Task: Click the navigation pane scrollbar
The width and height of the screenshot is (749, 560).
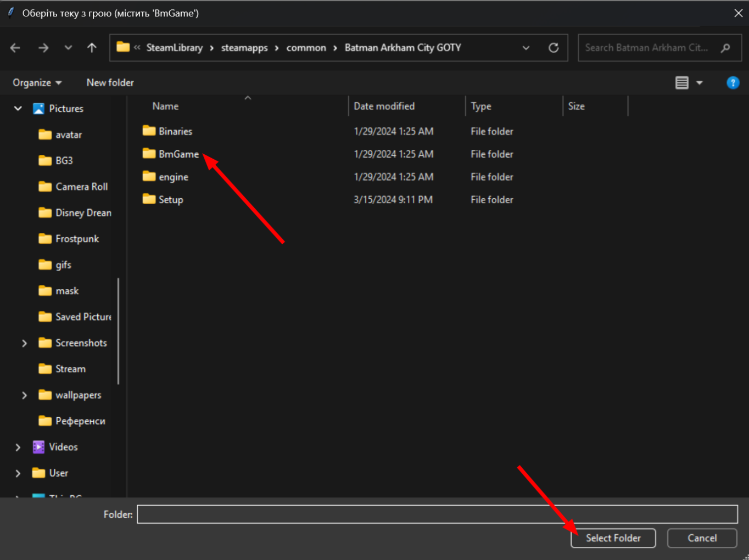Action: click(x=119, y=331)
